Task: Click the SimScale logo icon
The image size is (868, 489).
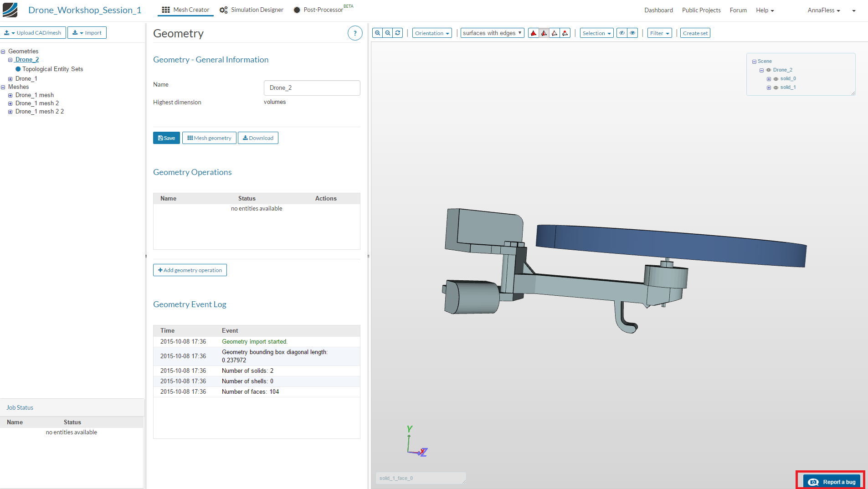Action: coord(10,10)
